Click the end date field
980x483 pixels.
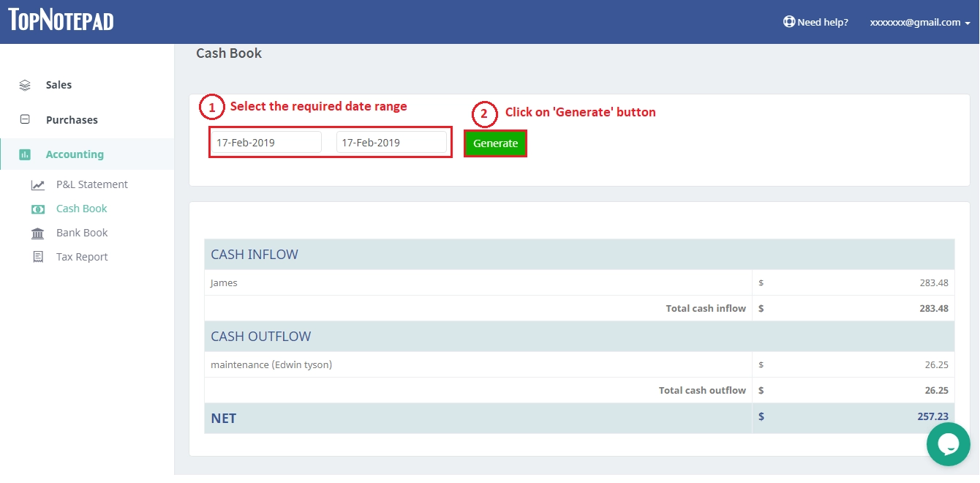pos(391,143)
